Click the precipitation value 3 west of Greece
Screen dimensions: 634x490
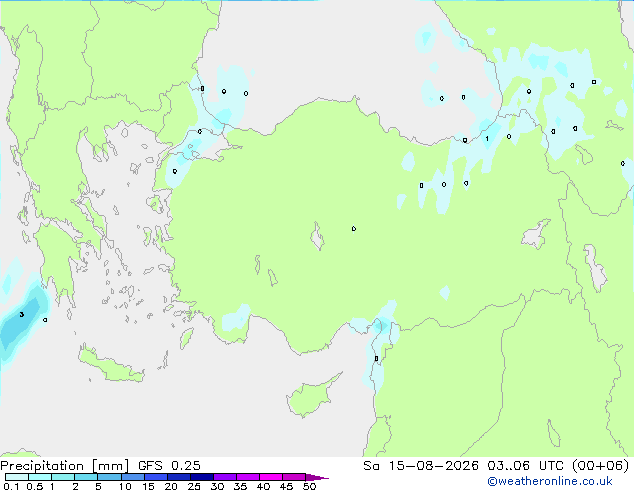[x=22, y=315]
